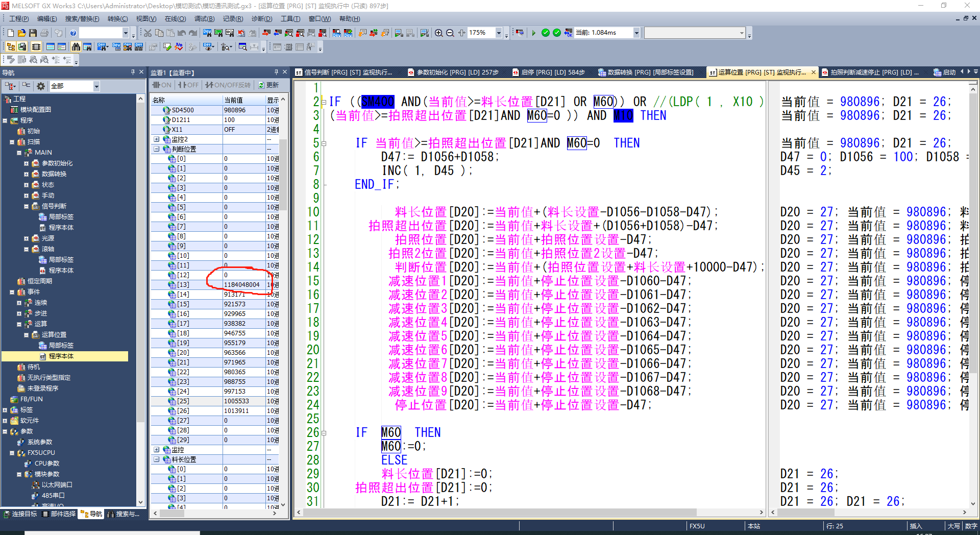The width and height of the screenshot is (980, 535).
Task: Open the 全部 filter dropdown in navigation
Action: (x=96, y=86)
